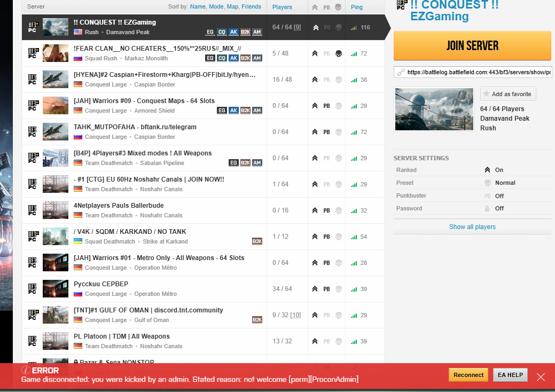The width and height of the screenshot is (555, 392).
Task: Select TAHK_MUTPOFAHA bftank.ru/telegram server
Action: tap(203, 132)
